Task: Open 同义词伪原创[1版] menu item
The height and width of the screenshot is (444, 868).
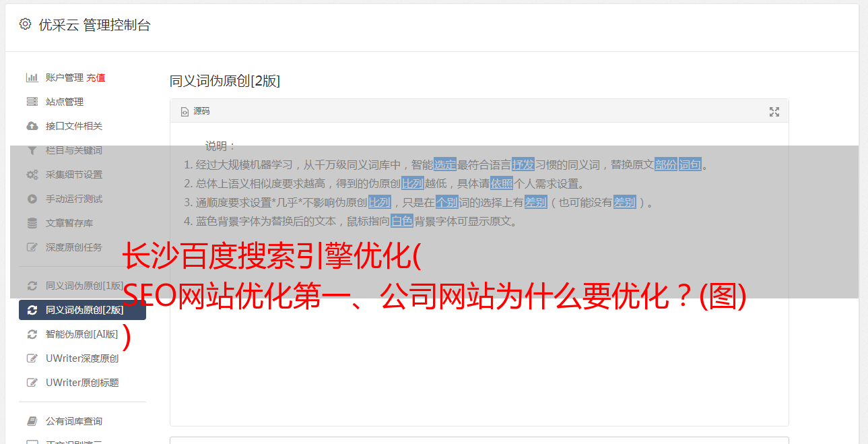Action: coord(82,286)
